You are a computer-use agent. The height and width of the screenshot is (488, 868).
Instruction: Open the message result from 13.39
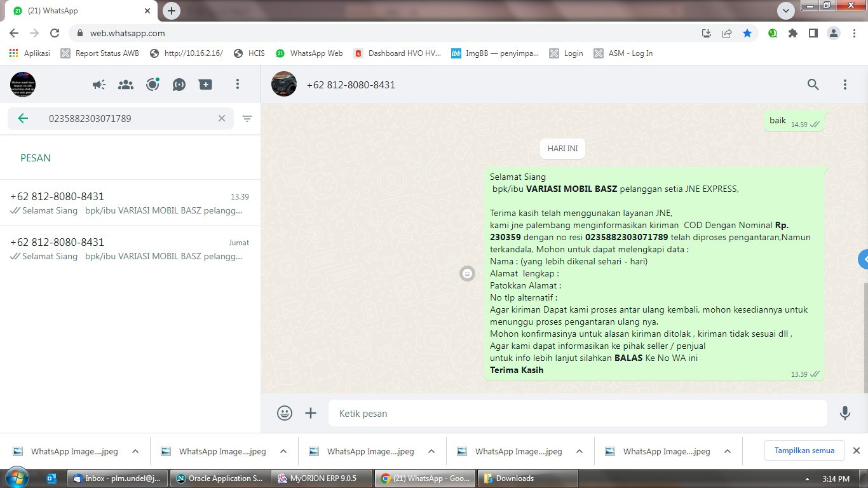point(130,203)
